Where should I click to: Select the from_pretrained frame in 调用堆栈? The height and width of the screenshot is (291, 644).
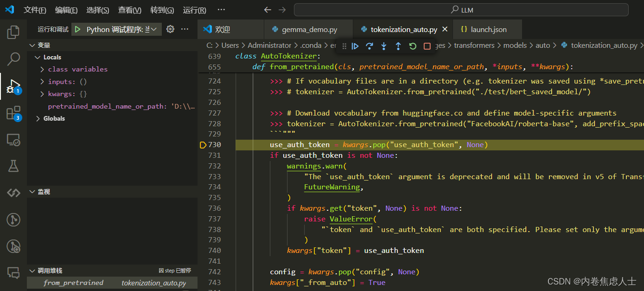[x=73, y=282]
